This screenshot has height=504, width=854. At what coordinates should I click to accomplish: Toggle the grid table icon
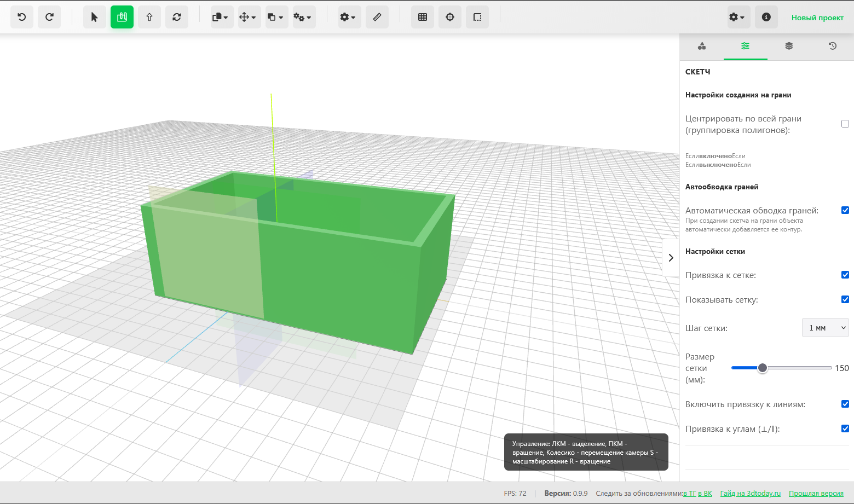(x=423, y=17)
